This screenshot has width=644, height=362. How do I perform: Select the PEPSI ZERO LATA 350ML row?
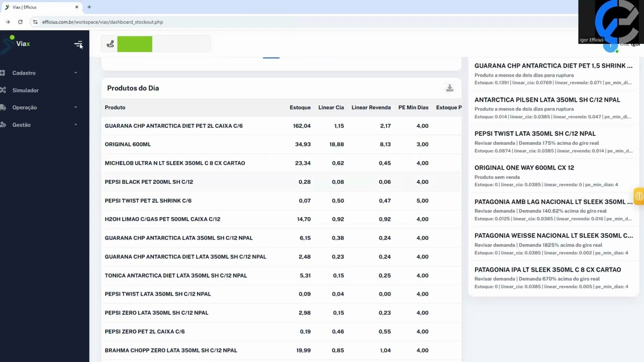[x=281, y=313]
